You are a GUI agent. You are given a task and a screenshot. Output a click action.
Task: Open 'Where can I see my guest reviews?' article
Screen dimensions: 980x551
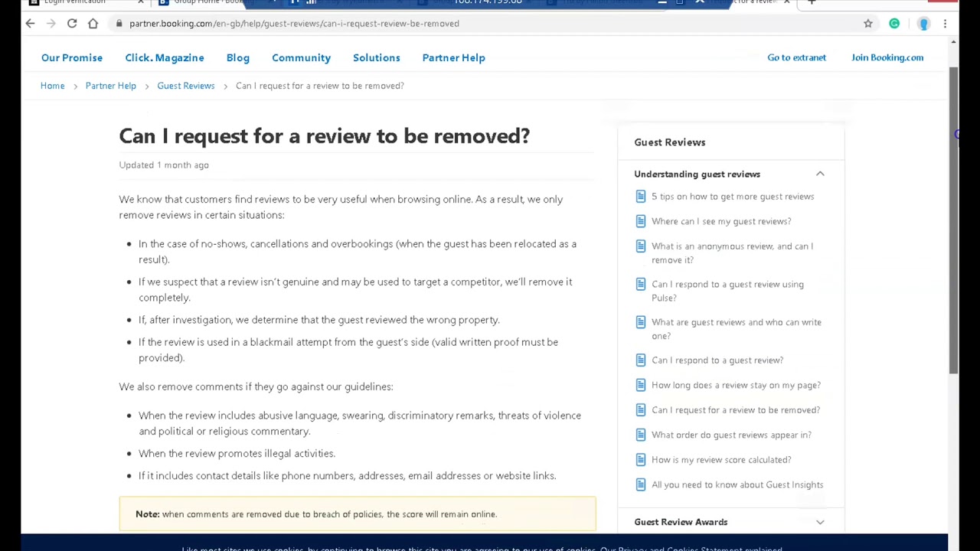721,221
